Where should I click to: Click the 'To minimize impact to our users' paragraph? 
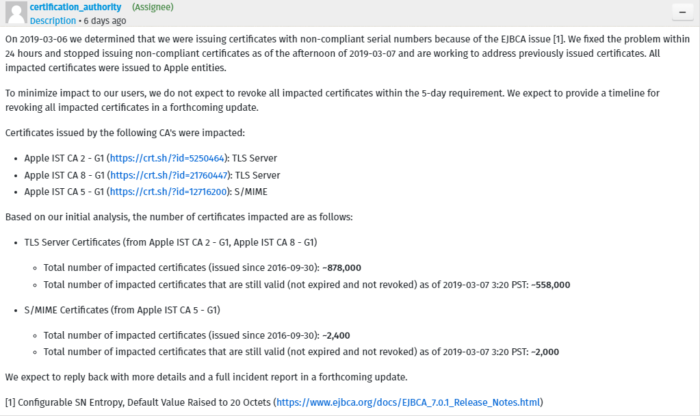point(332,100)
